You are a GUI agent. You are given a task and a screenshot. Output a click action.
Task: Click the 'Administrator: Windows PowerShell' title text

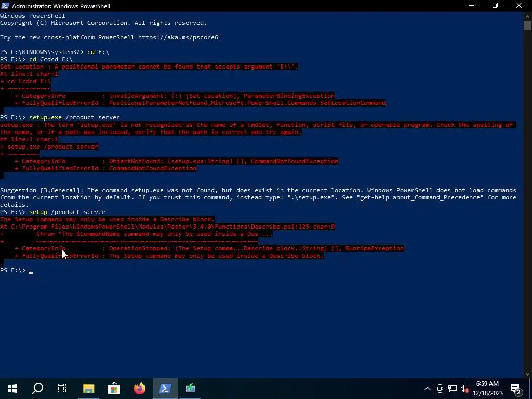61,6
